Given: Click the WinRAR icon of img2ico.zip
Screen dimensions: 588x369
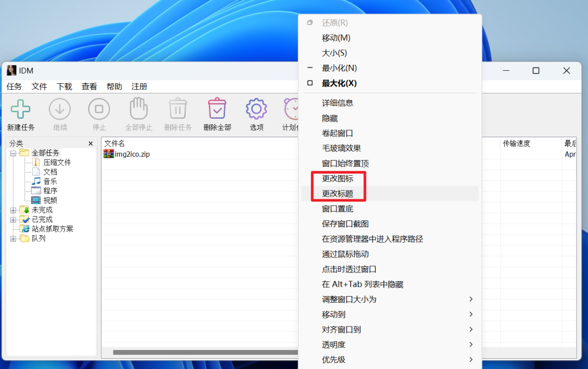Looking at the screenshot, I should (x=108, y=153).
